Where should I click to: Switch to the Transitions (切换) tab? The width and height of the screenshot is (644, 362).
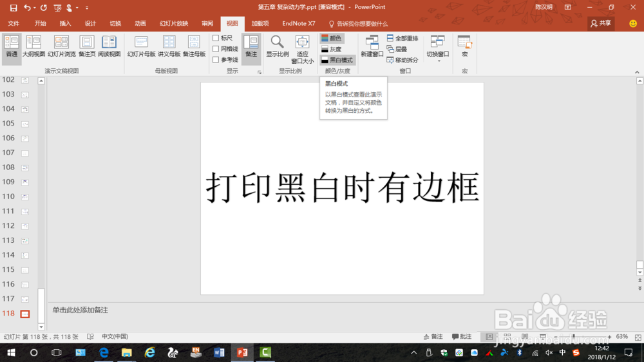(x=115, y=23)
